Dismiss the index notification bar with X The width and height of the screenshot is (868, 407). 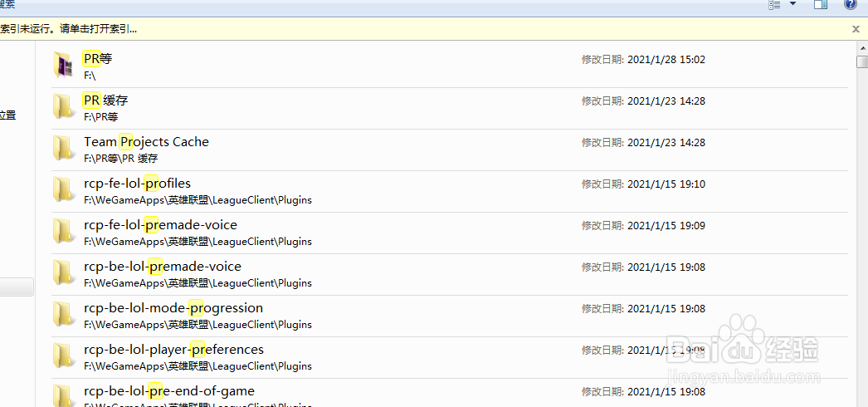856,29
